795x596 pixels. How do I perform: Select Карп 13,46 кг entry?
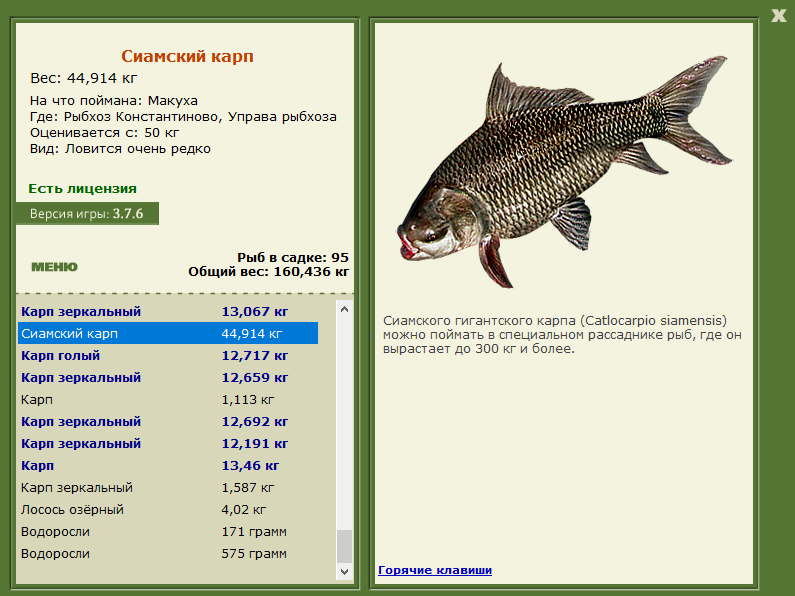pyautogui.click(x=168, y=466)
